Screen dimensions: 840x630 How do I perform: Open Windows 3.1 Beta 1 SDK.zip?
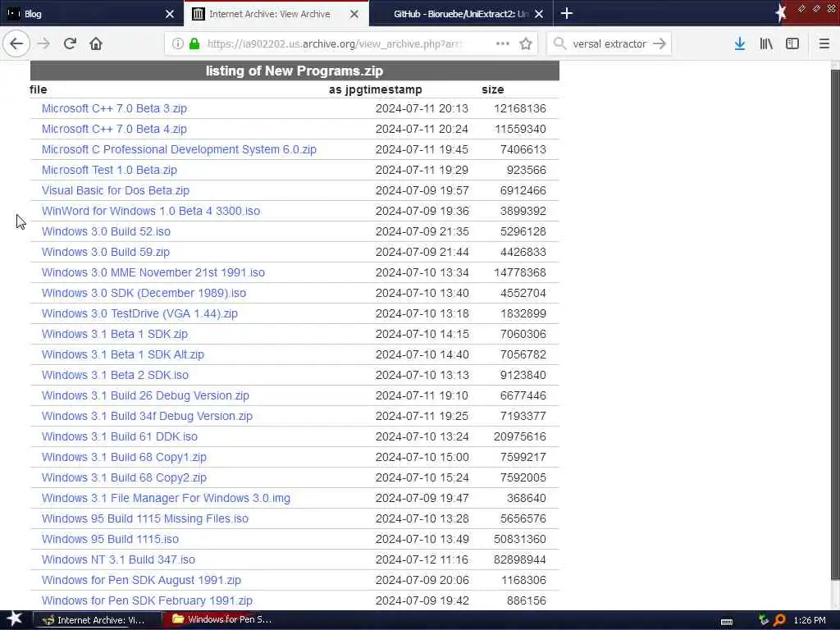(115, 334)
